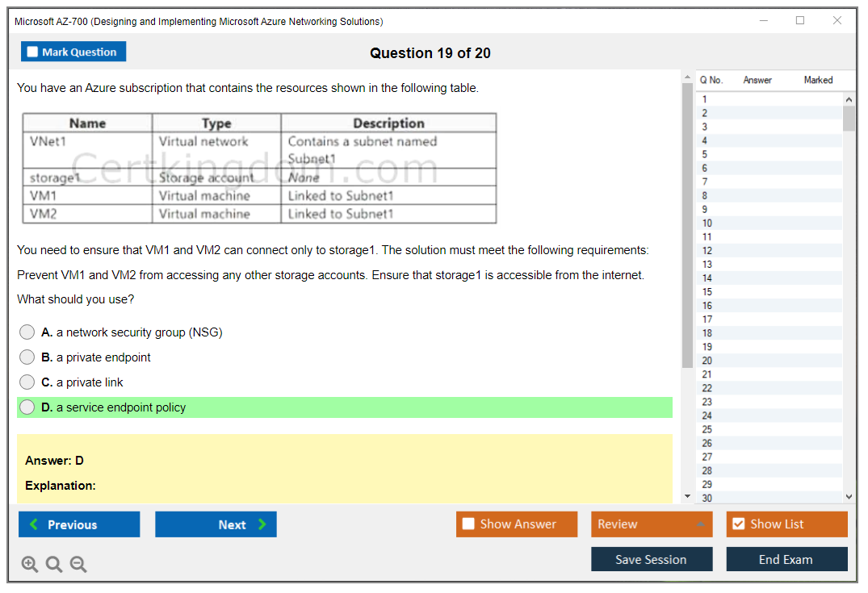The height and width of the screenshot is (593, 868).
Task: Go to the previous question
Action: click(x=79, y=524)
